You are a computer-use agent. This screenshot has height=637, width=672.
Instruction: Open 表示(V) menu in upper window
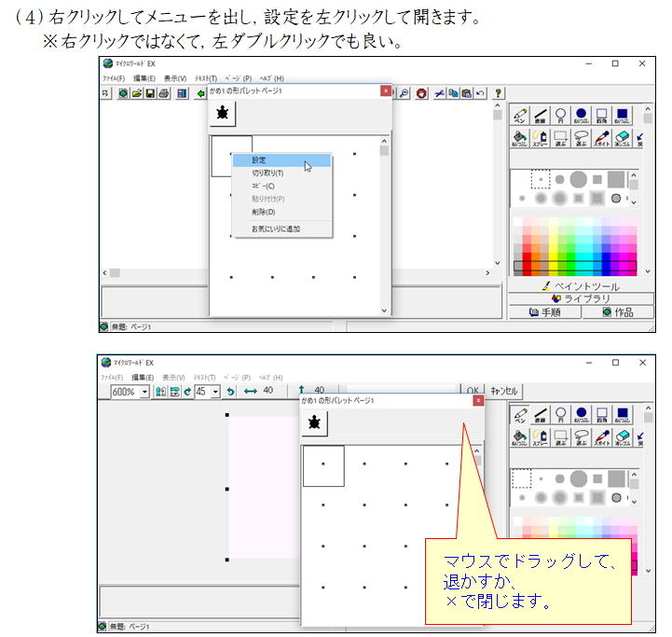point(175,78)
